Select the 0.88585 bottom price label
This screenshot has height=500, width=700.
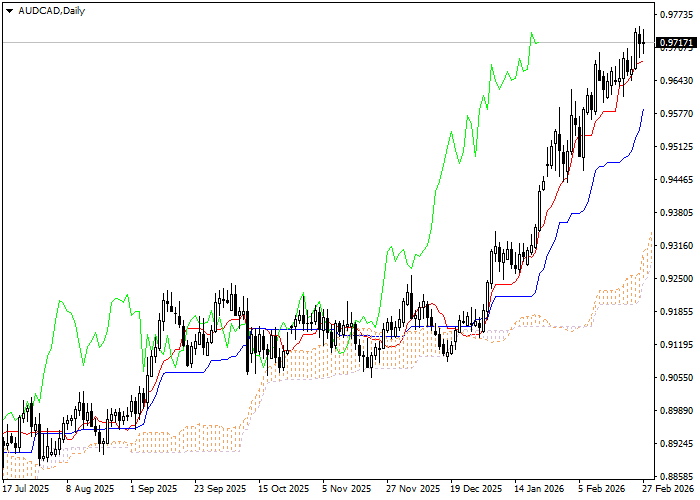[x=677, y=476]
